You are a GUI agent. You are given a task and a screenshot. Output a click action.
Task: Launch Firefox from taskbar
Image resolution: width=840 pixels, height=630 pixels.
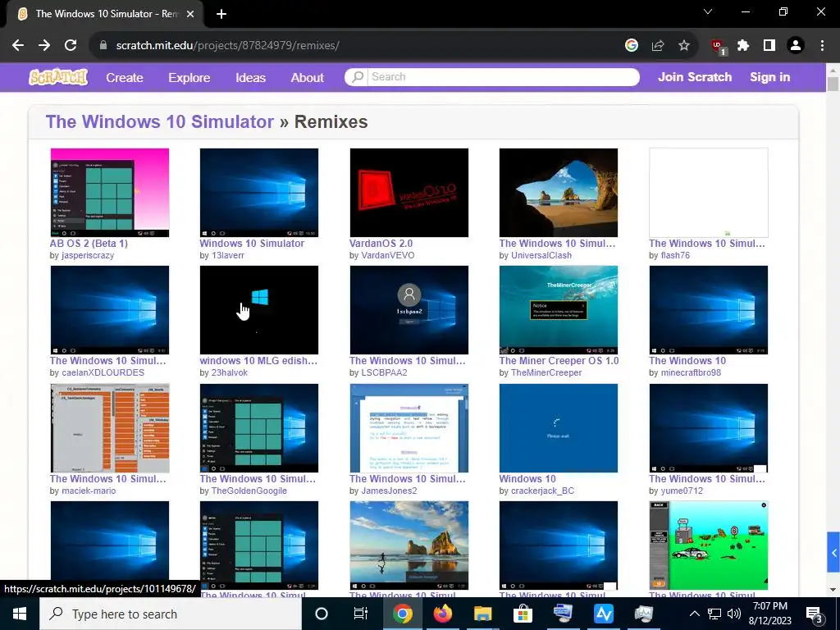[442, 614]
